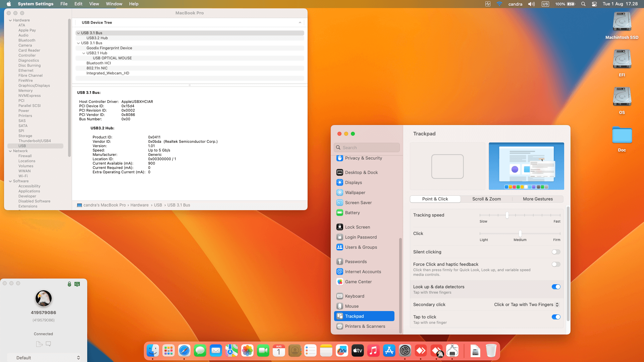Turn off Tap to click

[556, 317]
